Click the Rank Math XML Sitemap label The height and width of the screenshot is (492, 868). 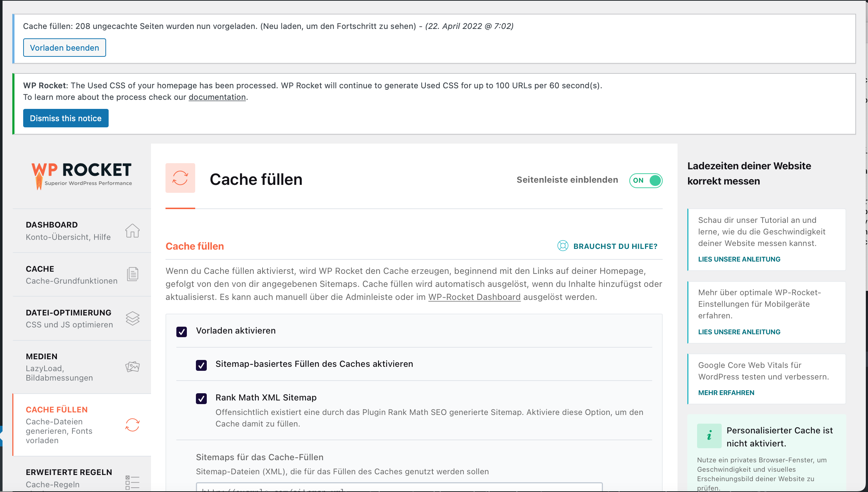coord(266,398)
